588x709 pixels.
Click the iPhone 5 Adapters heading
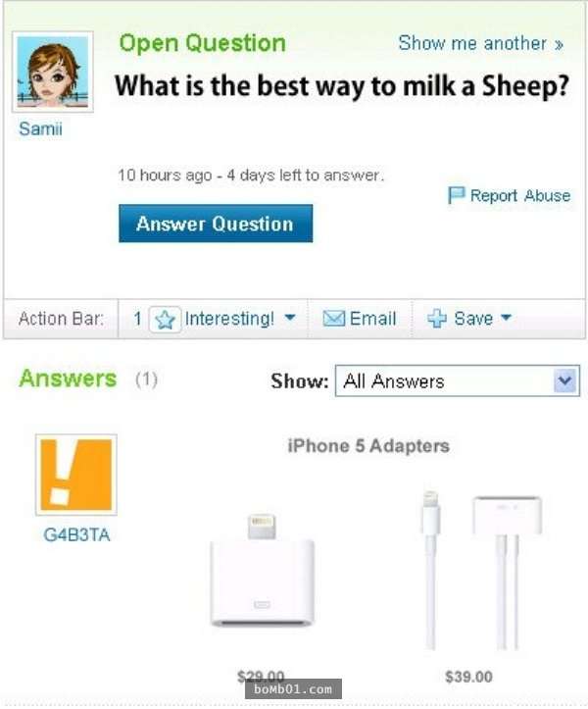point(368,446)
